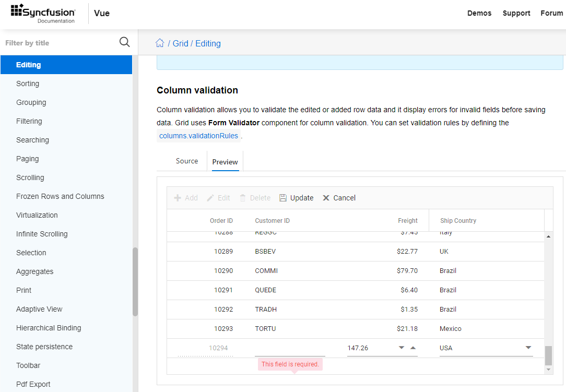Open Print in the sidebar

pos(24,290)
